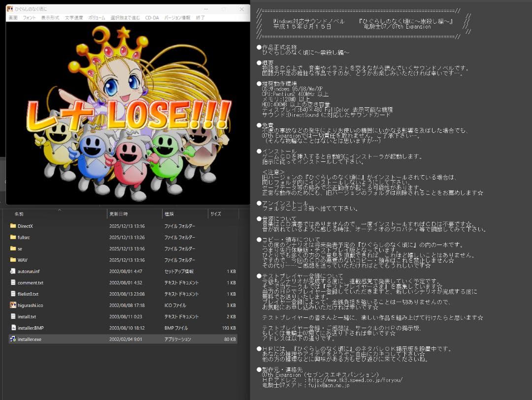
Task: Select the fullsrc folder icon
Action: tap(13, 237)
